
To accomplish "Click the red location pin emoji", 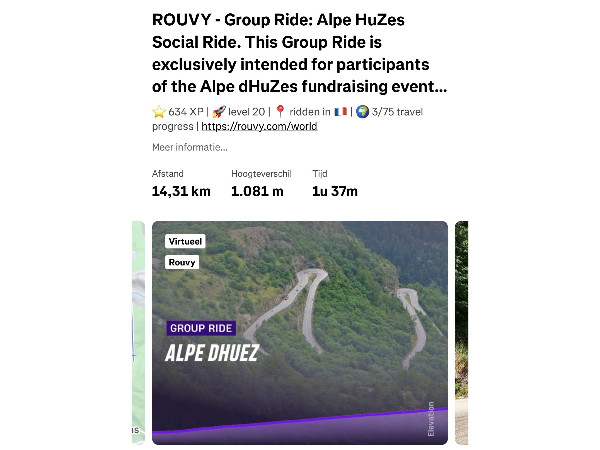I will coord(280,112).
